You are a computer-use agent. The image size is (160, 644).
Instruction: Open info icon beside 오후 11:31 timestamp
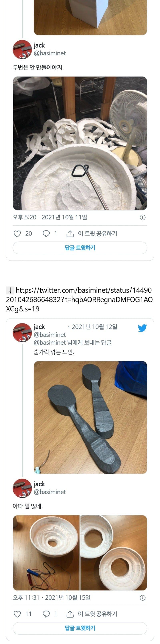[x=142, y=598]
